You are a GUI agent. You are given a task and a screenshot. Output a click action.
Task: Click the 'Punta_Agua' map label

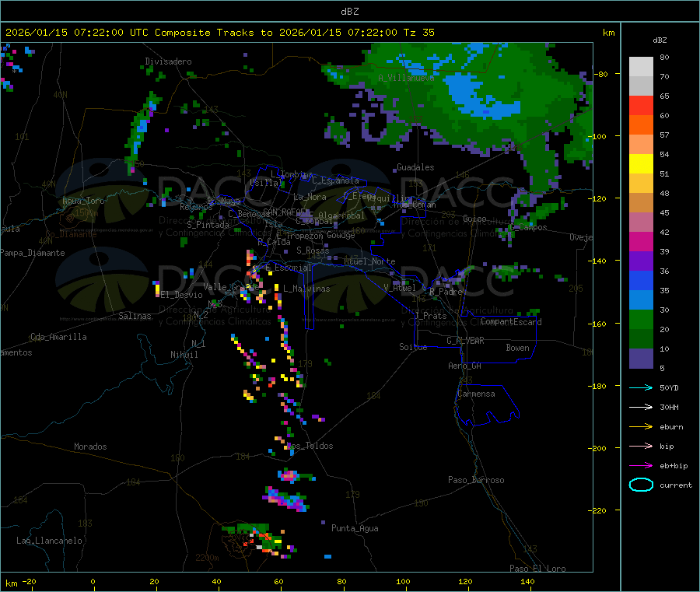tap(355, 528)
